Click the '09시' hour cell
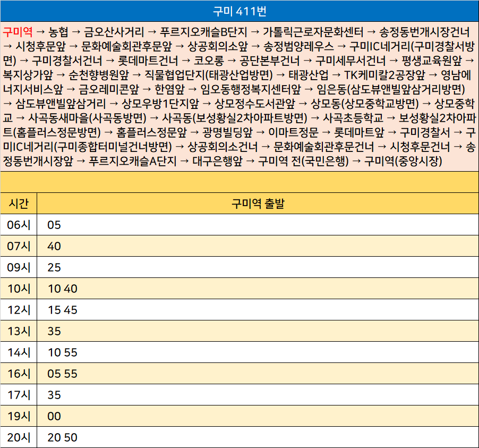Screen dimensions: 479x448 19,267
